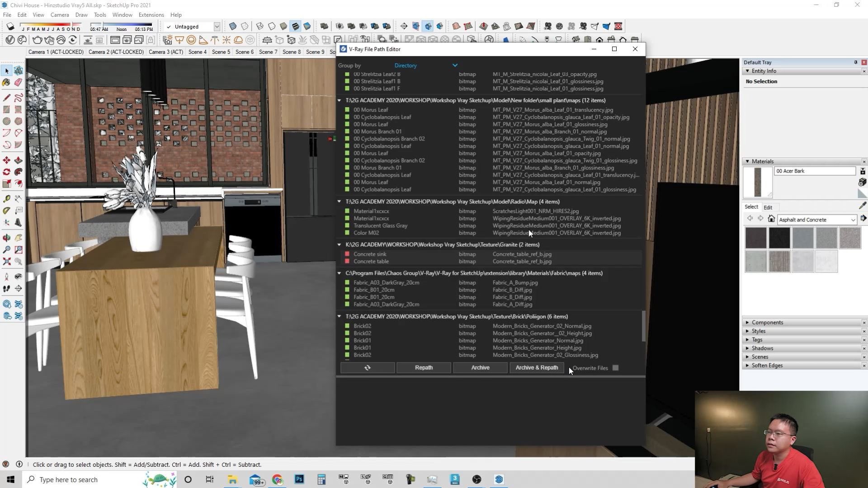Switch to Camera 3 (ACT) scene tab
The height and width of the screenshot is (488, 868).
pos(166,52)
